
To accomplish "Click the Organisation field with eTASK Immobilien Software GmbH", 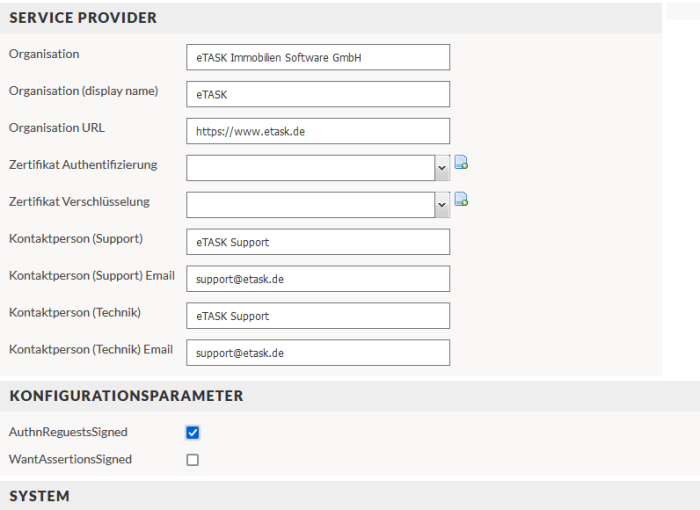I will click(318, 57).
